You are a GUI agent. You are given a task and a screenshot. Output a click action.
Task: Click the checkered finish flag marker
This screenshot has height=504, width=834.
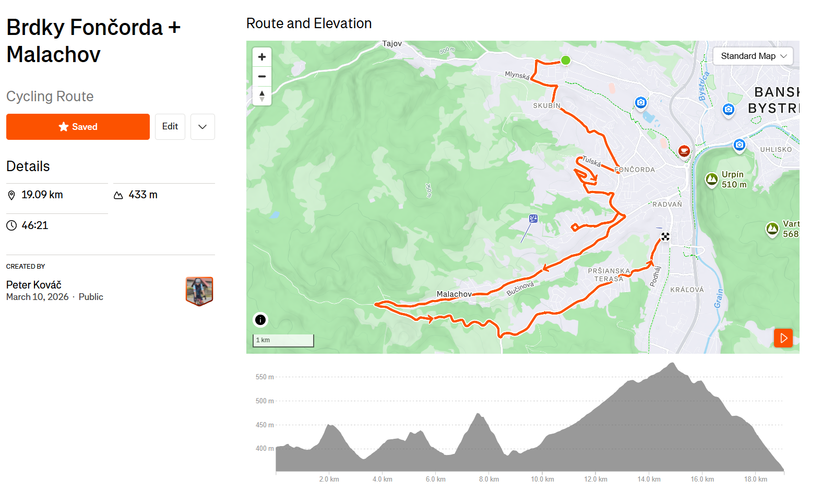point(665,236)
